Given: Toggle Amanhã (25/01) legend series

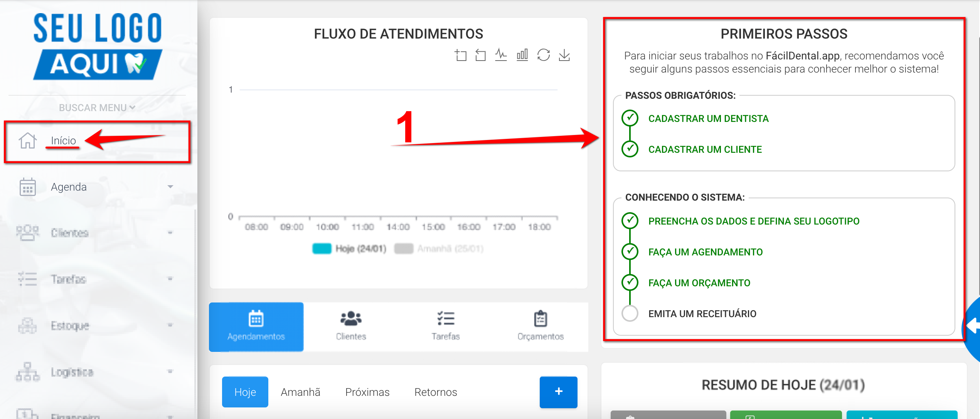Looking at the screenshot, I should coord(439,248).
